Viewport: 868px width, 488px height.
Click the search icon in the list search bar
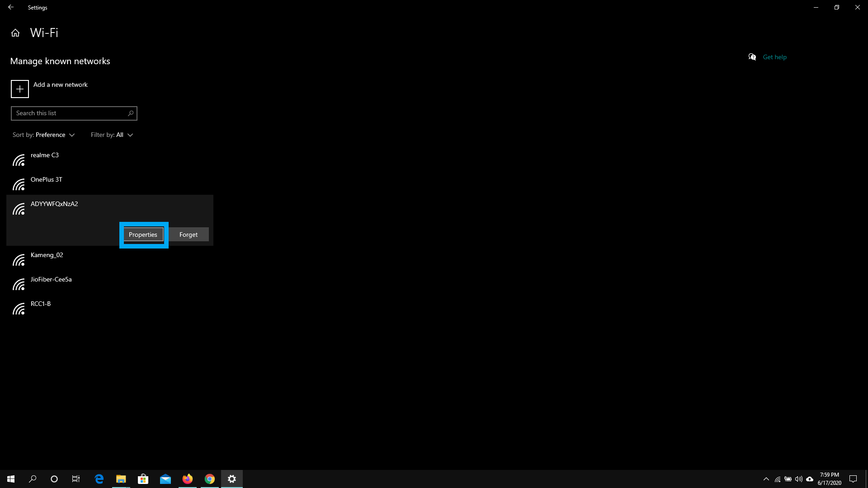coord(131,113)
